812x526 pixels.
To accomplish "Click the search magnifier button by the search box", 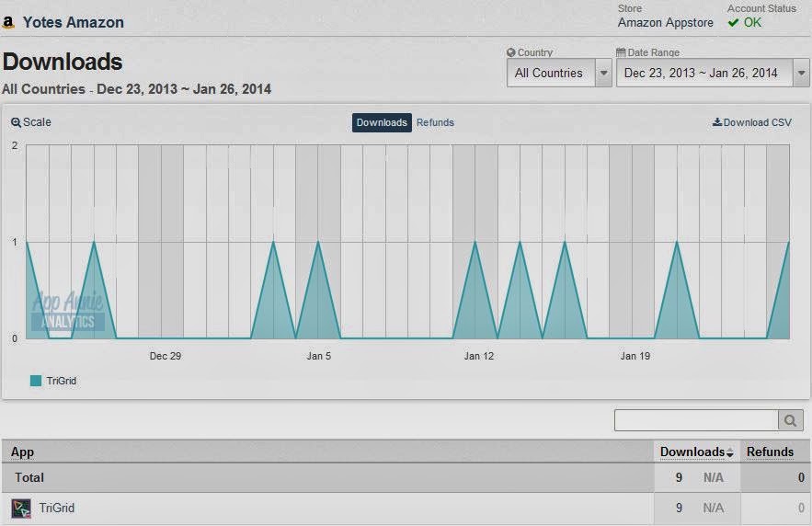I will [790, 420].
